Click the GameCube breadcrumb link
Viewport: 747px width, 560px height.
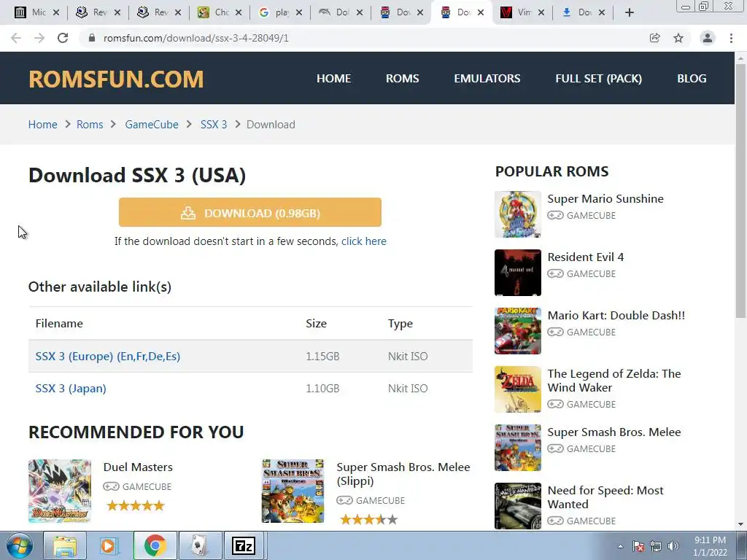pos(152,124)
